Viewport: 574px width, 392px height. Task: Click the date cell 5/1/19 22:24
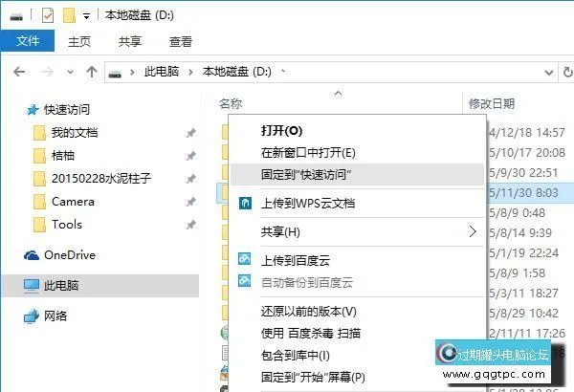524,253
